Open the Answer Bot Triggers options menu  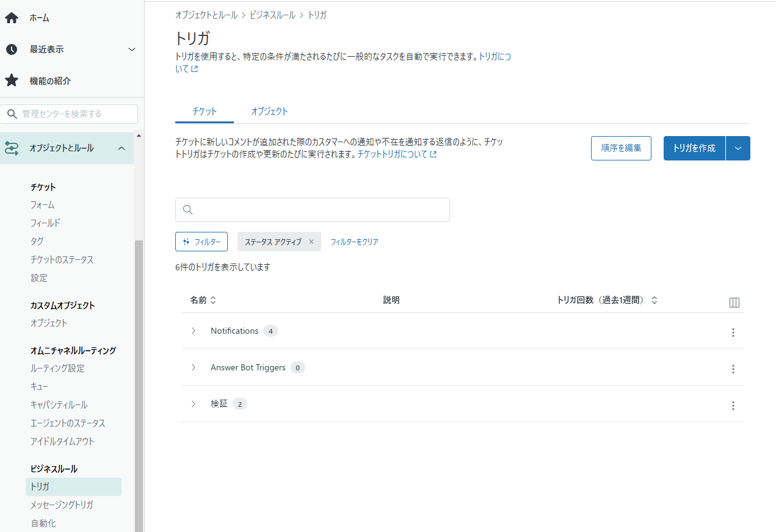[733, 369]
